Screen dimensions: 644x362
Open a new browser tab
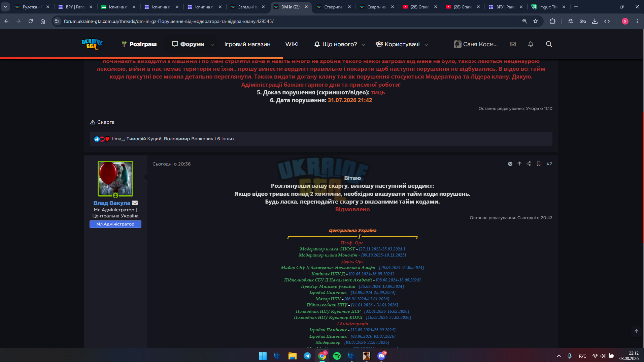click(x=576, y=7)
